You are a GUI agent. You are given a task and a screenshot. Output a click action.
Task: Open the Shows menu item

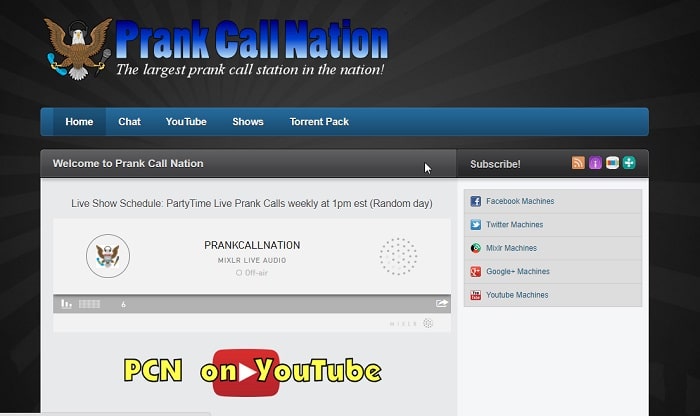[248, 122]
